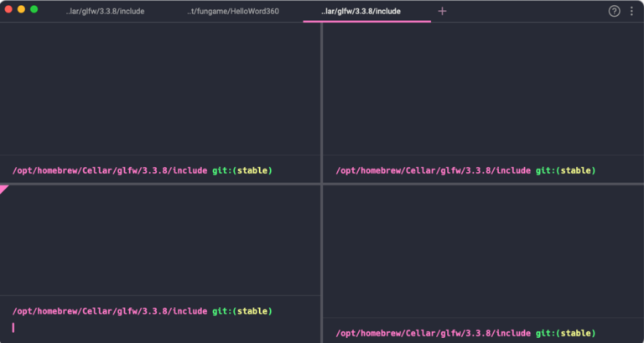644x343 pixels.
Task: Switch to the fungame/HelloWord360 tab
Action: 233,11
